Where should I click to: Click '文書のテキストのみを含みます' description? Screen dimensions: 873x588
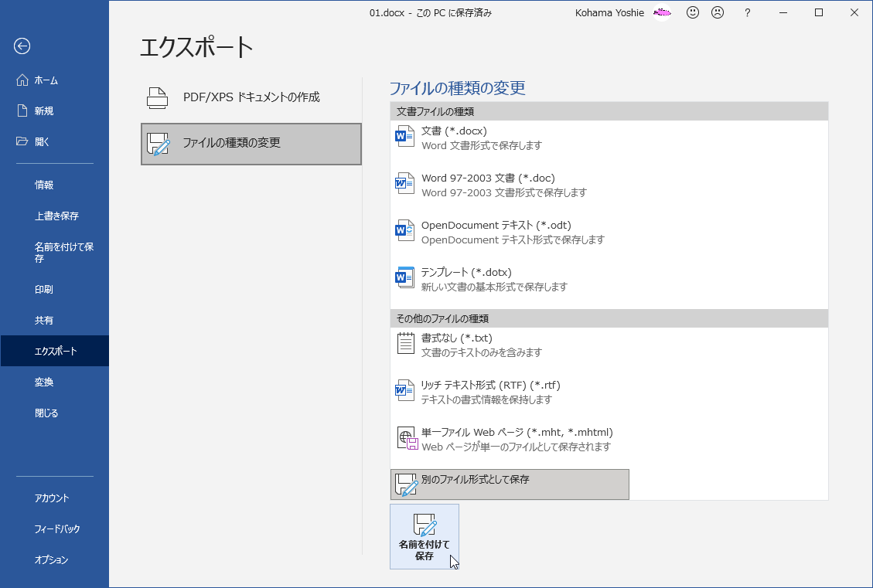482,352
